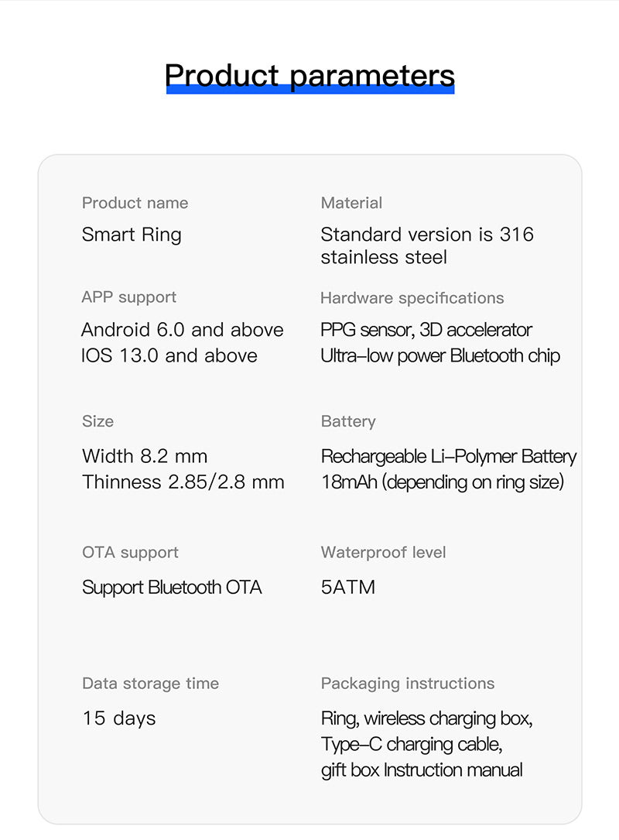Select the Product name label

pos(135,203)
